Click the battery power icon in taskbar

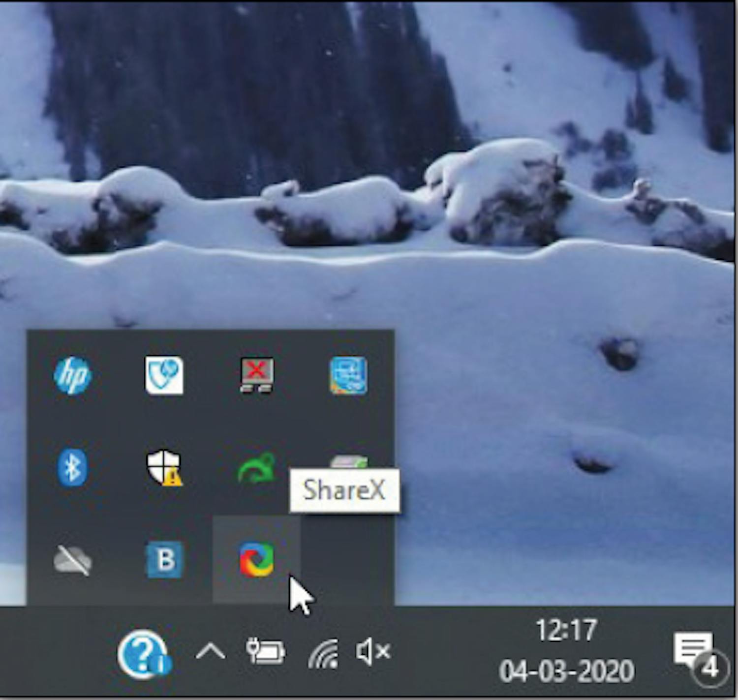[266, 651]
